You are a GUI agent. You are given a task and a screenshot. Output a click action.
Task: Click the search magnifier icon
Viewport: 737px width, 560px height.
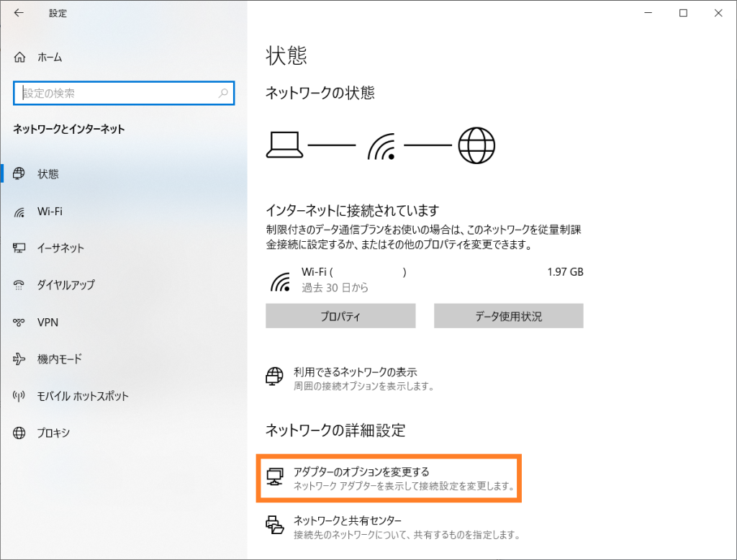(223, 93)
